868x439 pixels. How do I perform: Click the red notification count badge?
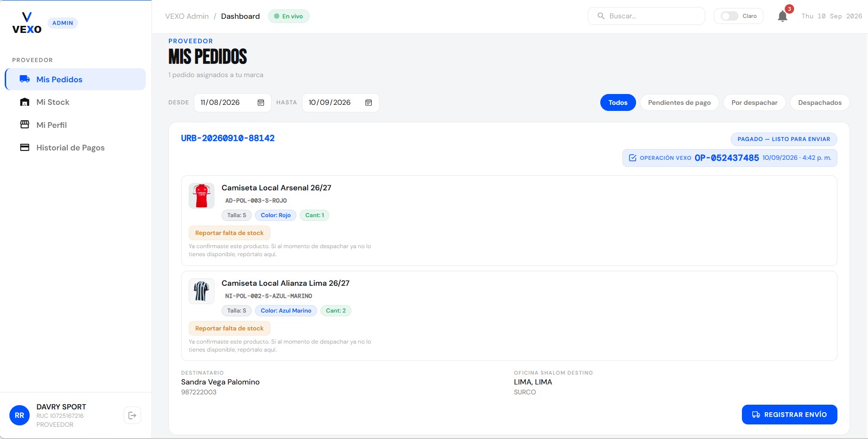pyautogui.click(x=789, y=9)
